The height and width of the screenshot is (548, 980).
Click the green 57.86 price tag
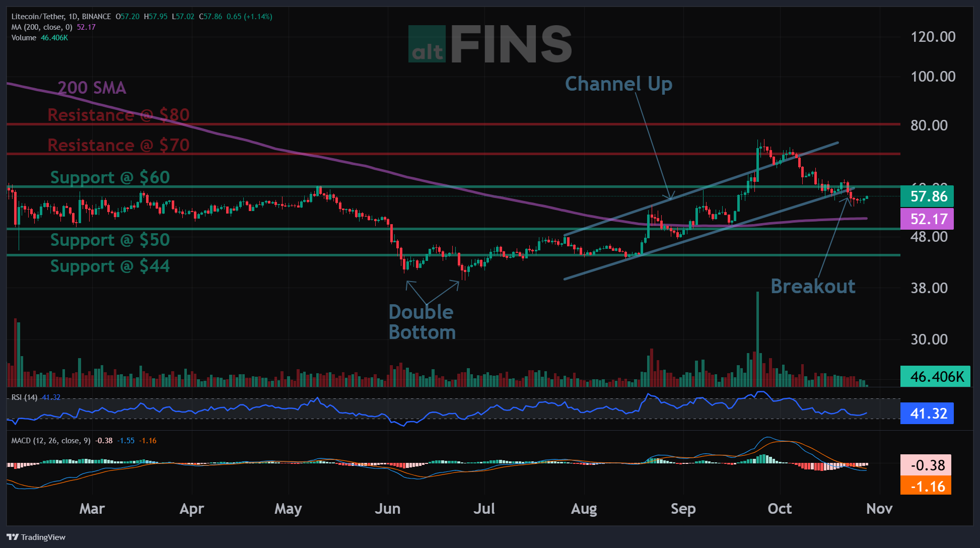pos(927,196)
